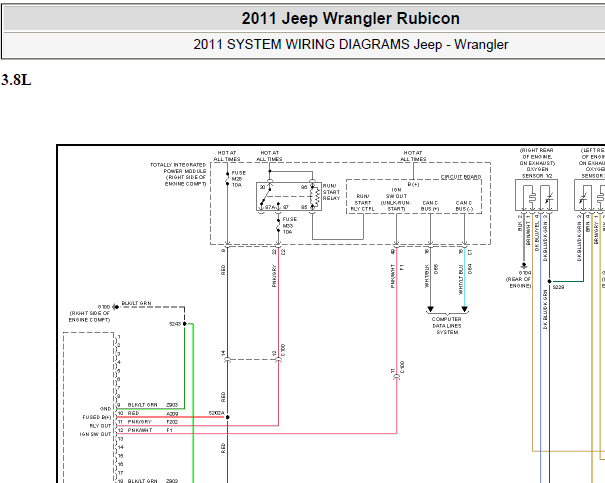Click the connector symbol at pin 14 on red wire
This screenshot has width=605, height=483.
click(x=227, y=360)
